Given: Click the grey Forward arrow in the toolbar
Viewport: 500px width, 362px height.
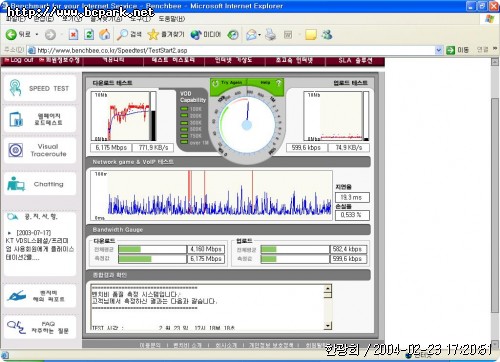Looking at the screenshot, I should point(50,34).
